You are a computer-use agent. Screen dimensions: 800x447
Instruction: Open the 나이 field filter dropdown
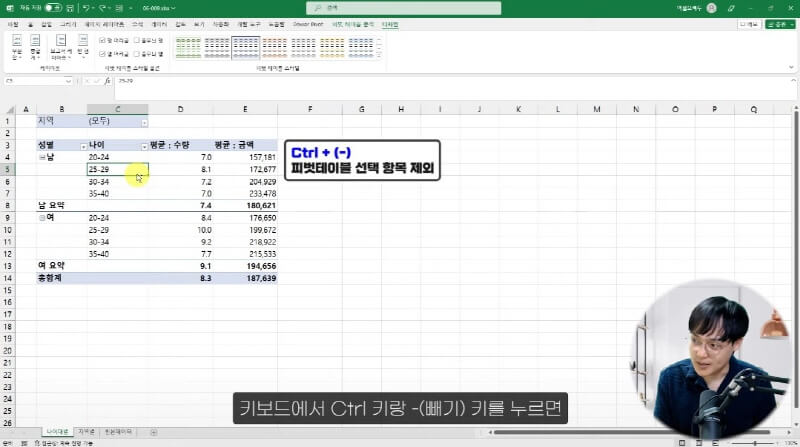click(144, 146)
